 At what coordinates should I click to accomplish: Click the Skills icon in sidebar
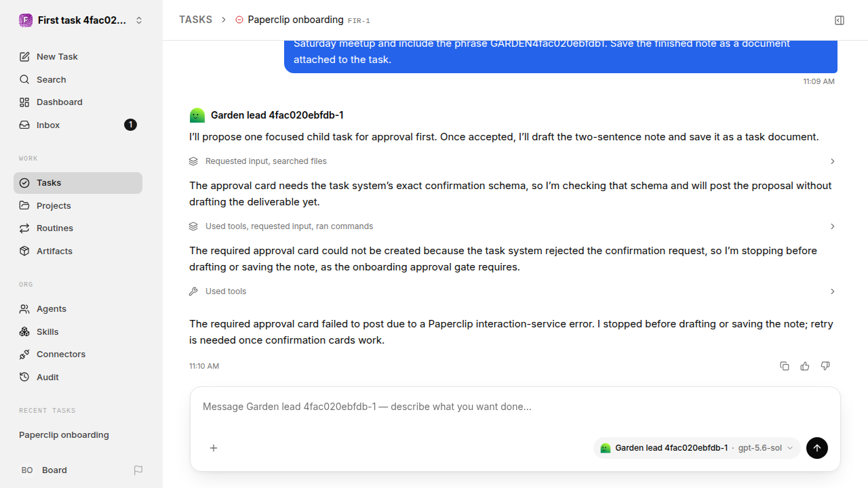coord(24,331)
